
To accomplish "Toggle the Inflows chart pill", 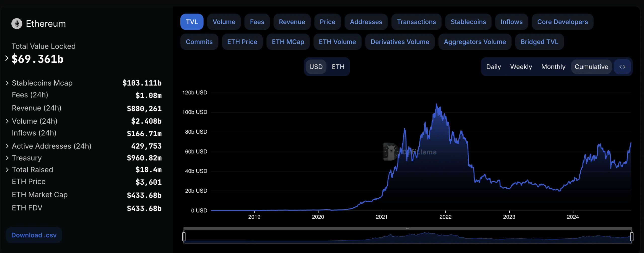I will coord(512,22).
